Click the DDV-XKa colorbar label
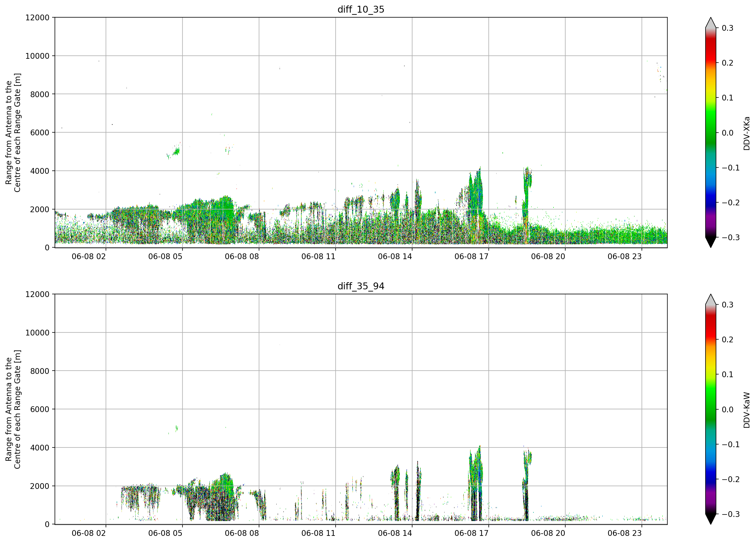This screenshot has width=756, height=543. pos(747,133)
